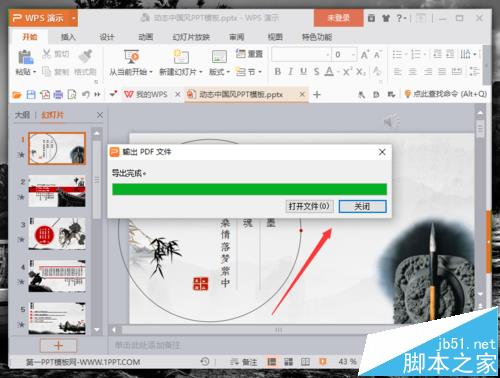The image size is (500, 378).
Task: Click the Save floppy disk icon
Action: coord(31,95)
